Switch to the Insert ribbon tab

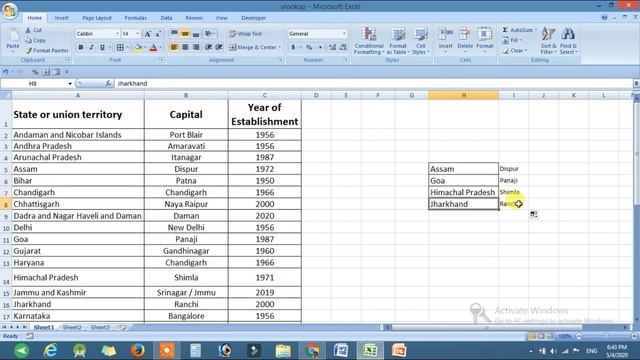[62, 18]
